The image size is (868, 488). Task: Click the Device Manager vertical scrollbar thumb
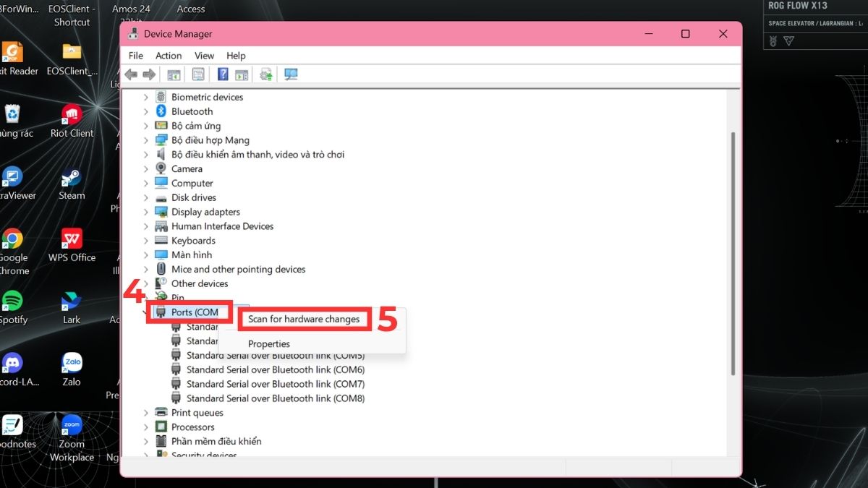tap(734, 253)
